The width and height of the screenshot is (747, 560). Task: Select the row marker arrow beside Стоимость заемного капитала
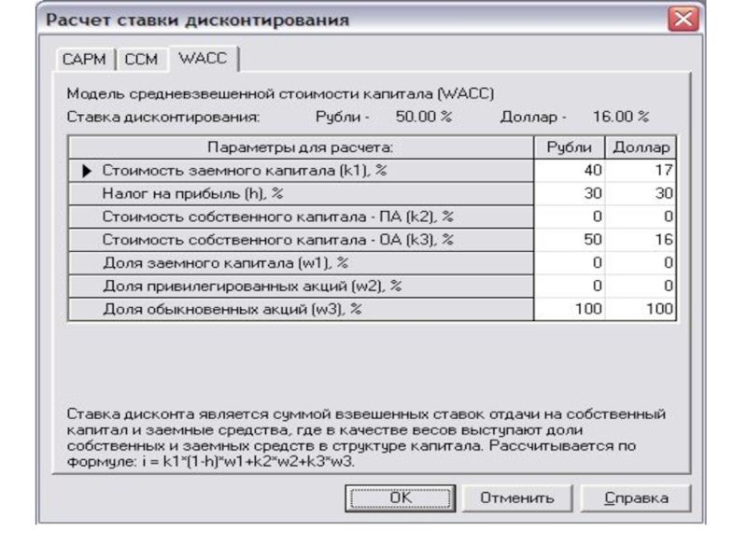click(x=86, y=171)
